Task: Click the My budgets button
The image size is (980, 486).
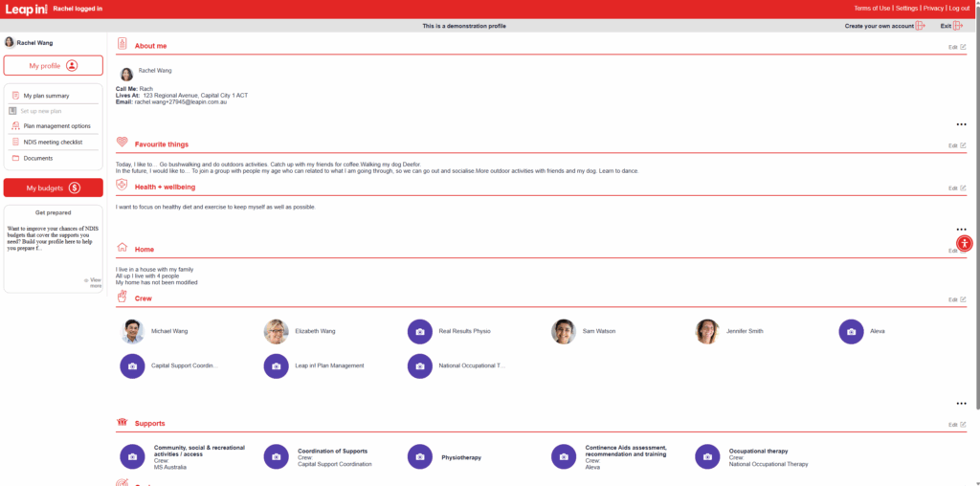Action: (x=53, y=188)
